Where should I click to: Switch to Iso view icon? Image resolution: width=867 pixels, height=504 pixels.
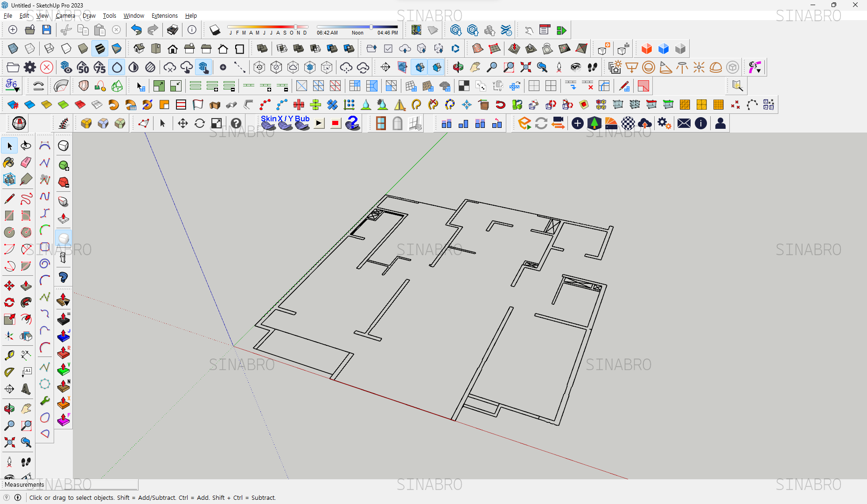click(139, 49)
